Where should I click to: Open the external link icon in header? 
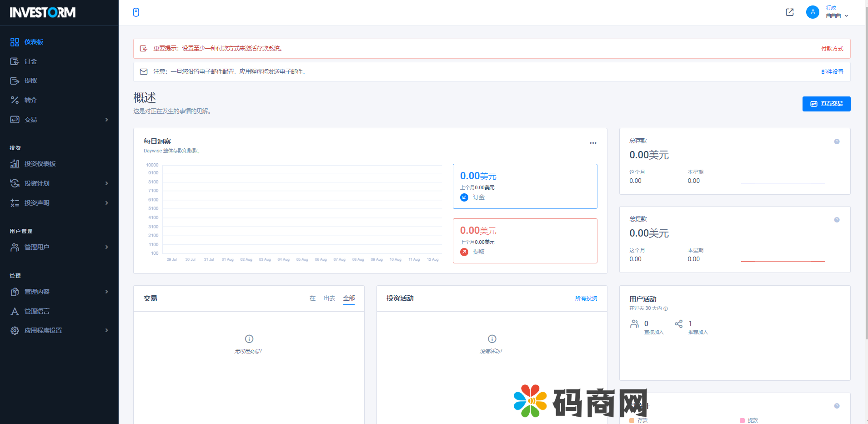[x=789, y=12]
